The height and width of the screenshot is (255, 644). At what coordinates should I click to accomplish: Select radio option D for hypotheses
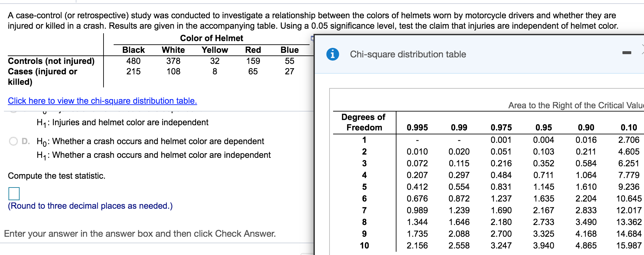(x=13, y=141)
